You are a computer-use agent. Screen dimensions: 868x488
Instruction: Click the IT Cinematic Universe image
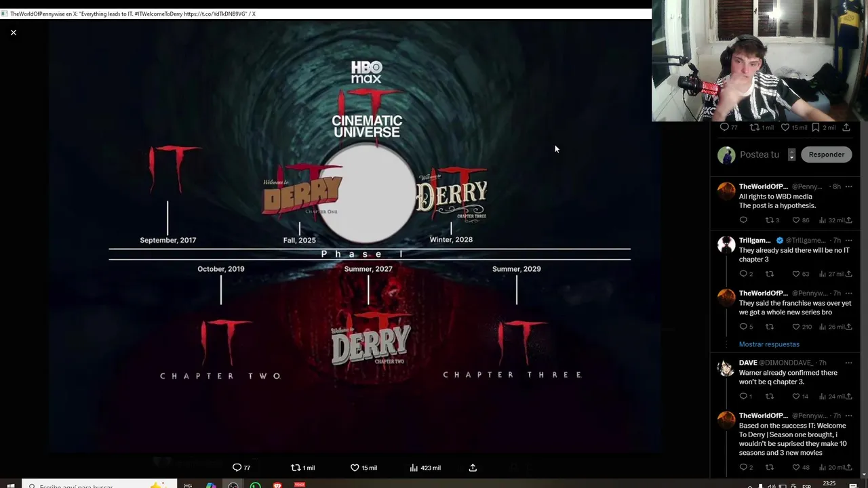coord(354,236)
